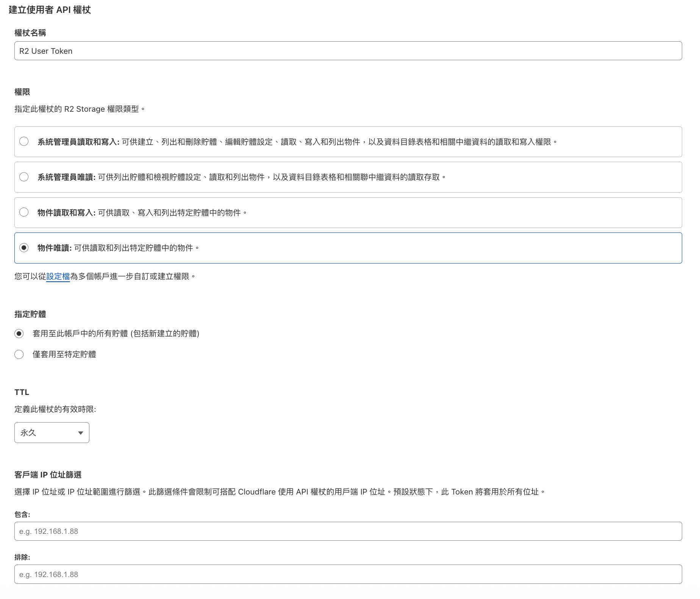
Task: Click the bold 系統管理員讀取和寫入 label text
Action: tap(78, 142)
